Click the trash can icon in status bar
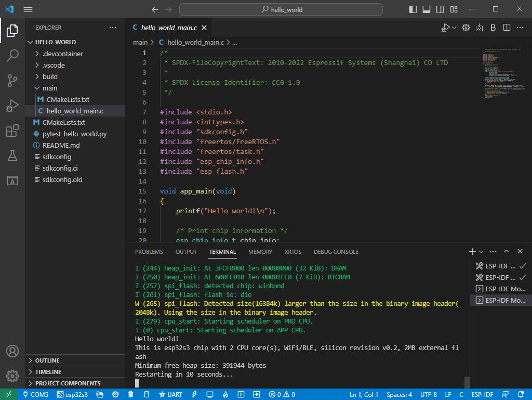Screen dimensions: 532x400 click(x=131, y=394)
